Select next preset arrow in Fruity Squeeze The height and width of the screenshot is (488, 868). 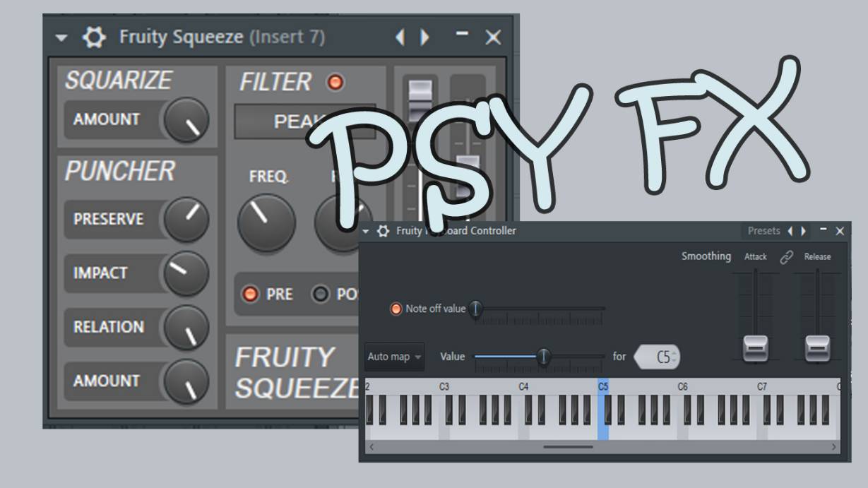pos(424,37)
